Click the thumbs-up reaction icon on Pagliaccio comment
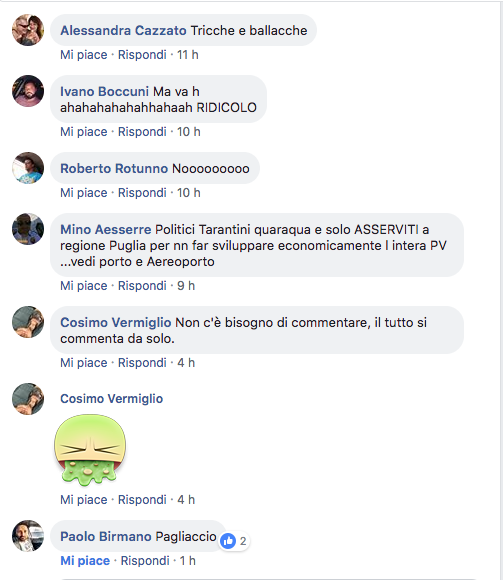This screenshot has height=580, width=503. coord(228,541)
